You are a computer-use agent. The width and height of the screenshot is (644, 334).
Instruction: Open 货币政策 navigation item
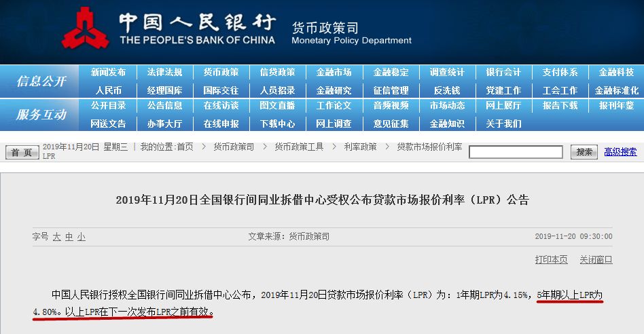221,72
